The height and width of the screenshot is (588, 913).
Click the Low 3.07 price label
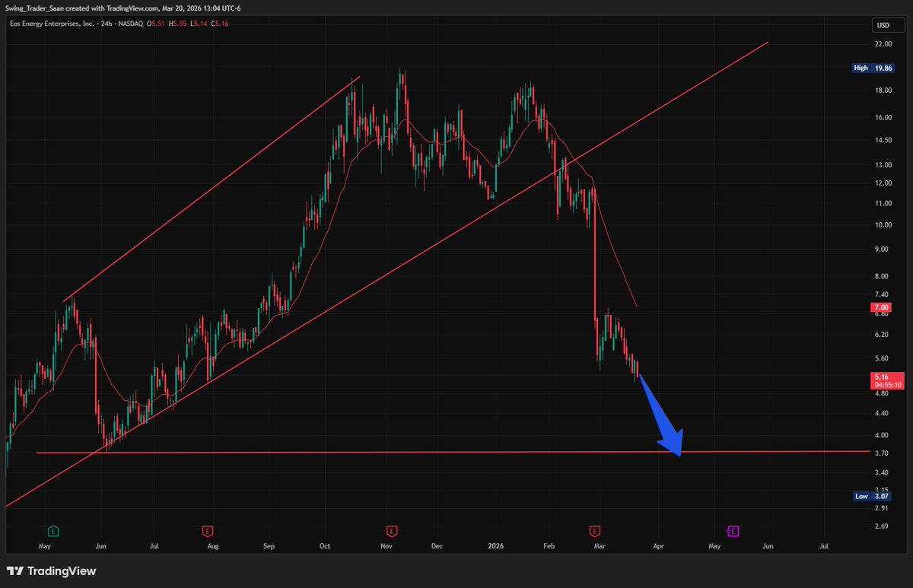pyautogui.click(x=873, y=496)
